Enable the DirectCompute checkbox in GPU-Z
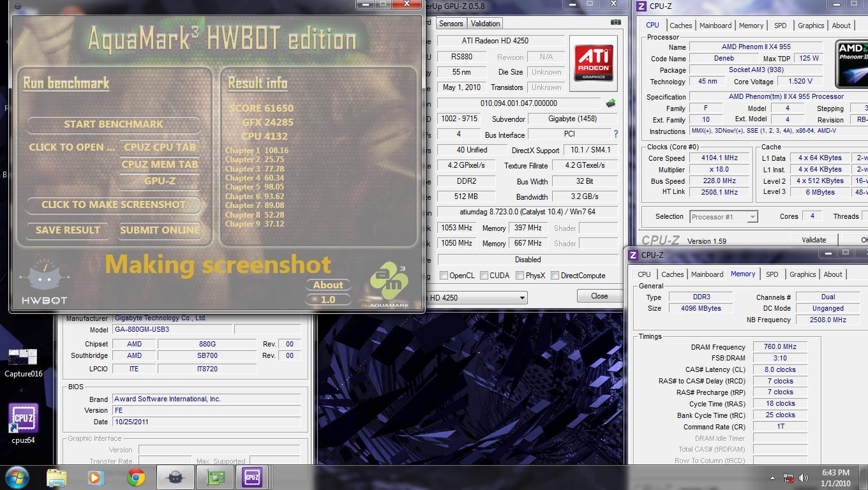This screenshot has height=490, width=868. (555, 276)
